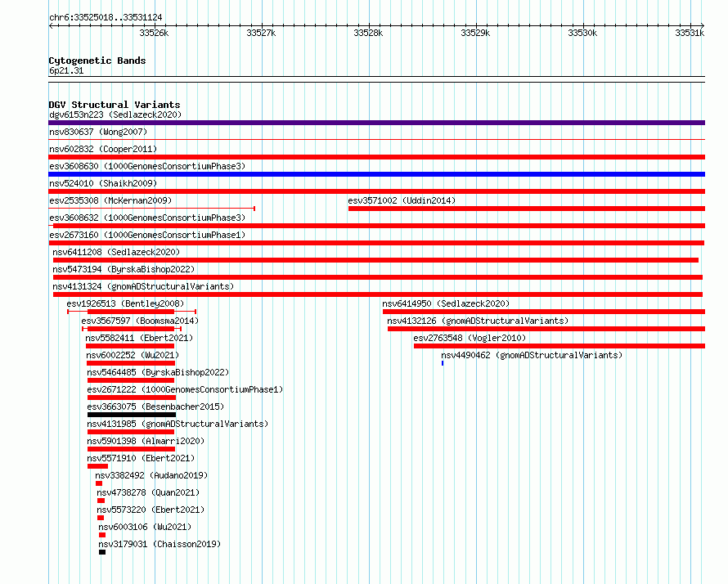Open esv3608632 (1000GenomesConsortiumPhase3) label
This screenshot has width=728, height=584.
(x=147, y=218)
